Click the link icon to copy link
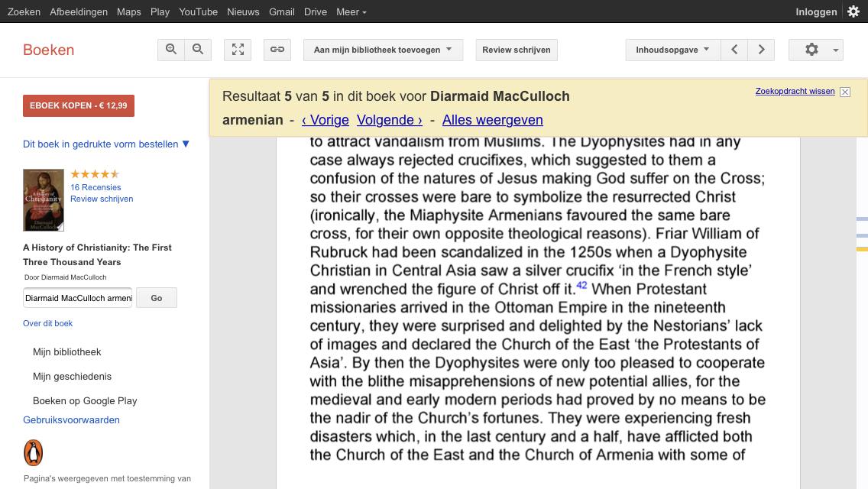Image resolution: width=868 pixels, height=489 pixels. [277, 50]
